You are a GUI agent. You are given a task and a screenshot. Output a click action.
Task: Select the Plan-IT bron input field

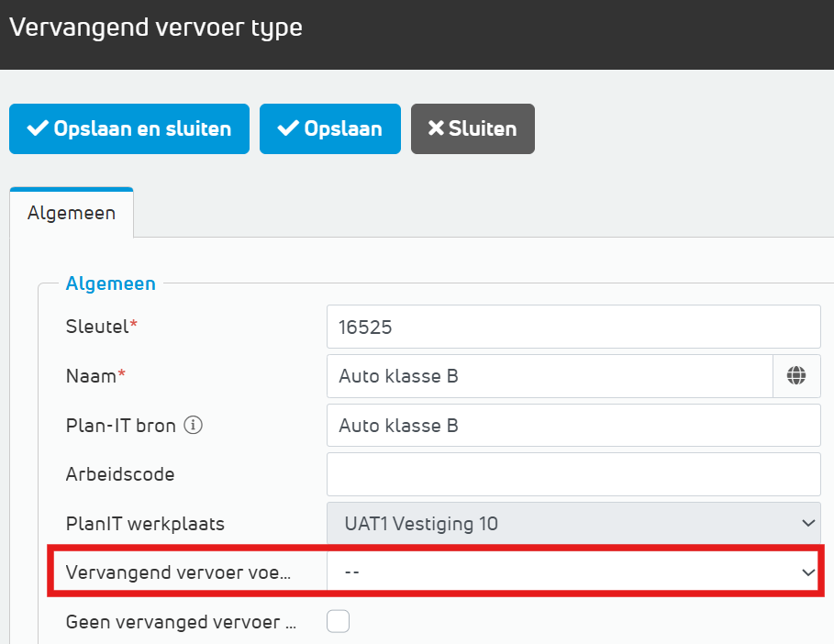(x=573, y=426)
